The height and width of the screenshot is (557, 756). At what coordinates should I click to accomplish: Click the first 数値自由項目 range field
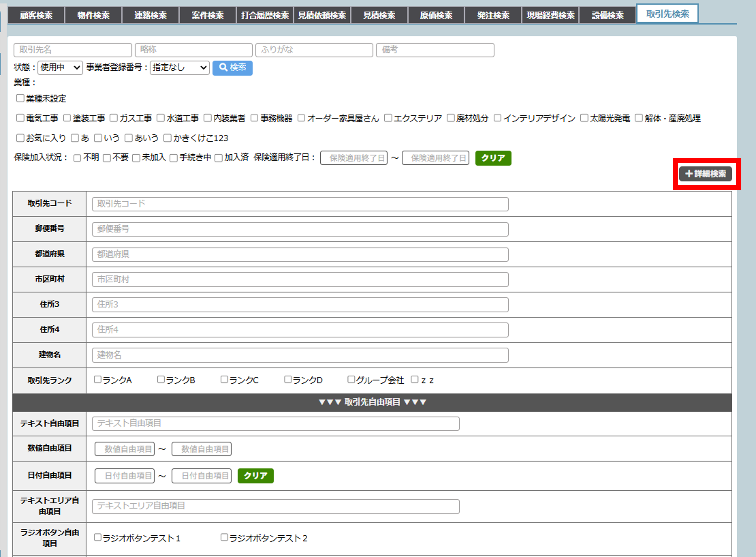pyautogui.click(x=125, y=449)
